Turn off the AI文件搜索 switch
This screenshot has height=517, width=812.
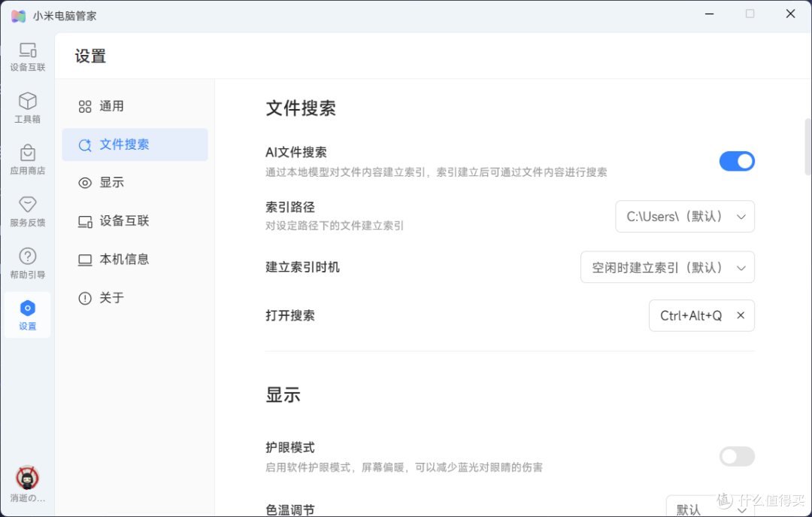(x=736, y=161)
